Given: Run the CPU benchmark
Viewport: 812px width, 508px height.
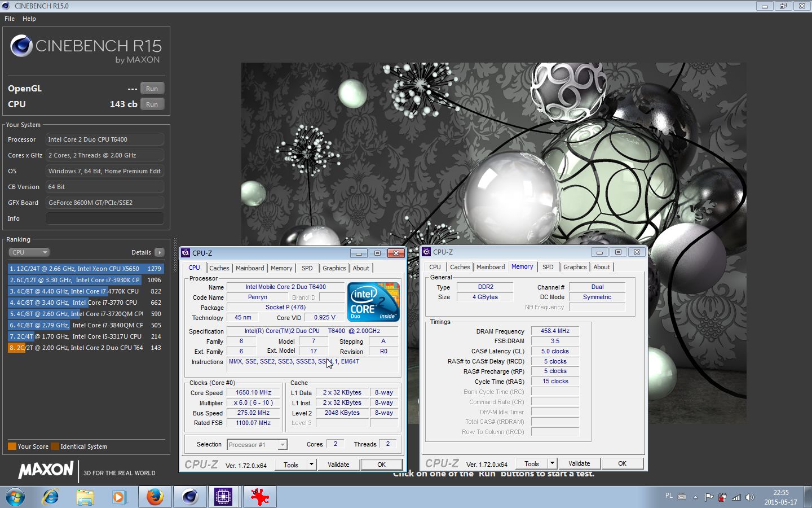Looking at the screenshot, I should (x=152, y=104).
